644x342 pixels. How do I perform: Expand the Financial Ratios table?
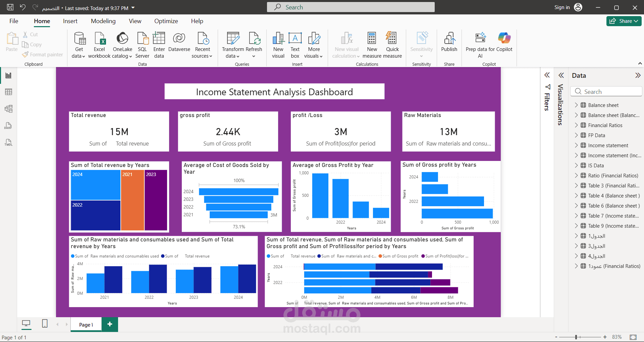coord(576,125)
